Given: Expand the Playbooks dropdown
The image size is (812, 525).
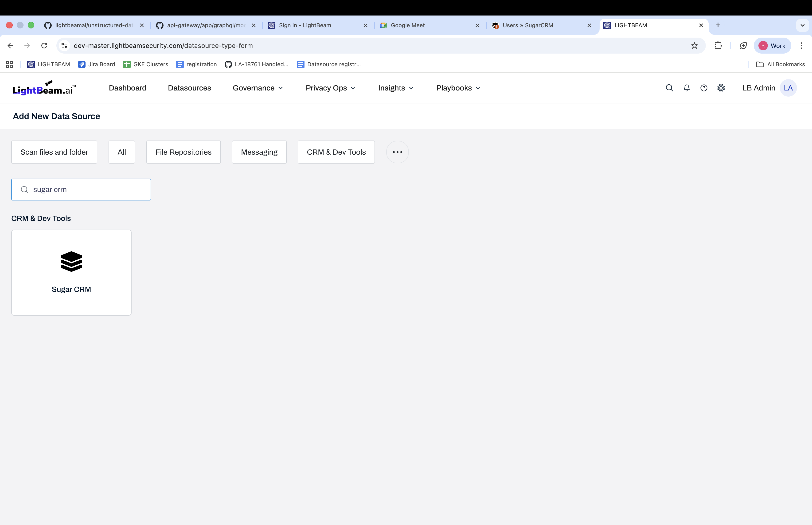Looking at the screenshot, I should pyautogui.click(x=458, y=88).
